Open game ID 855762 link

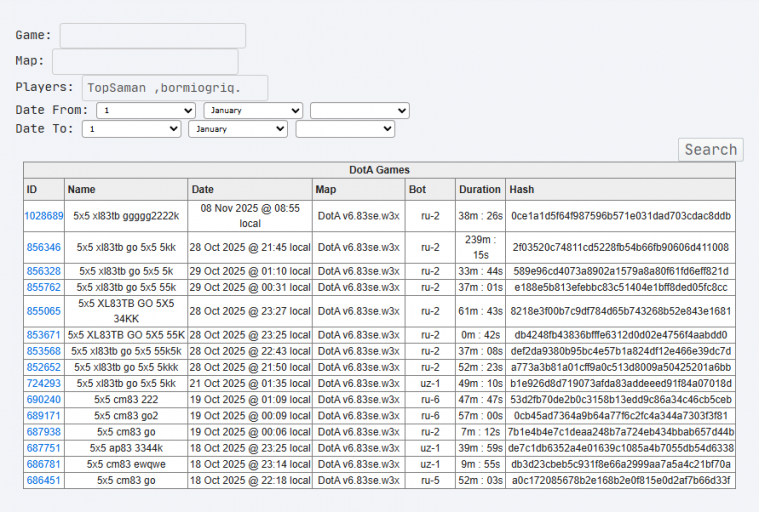(44, 287)
